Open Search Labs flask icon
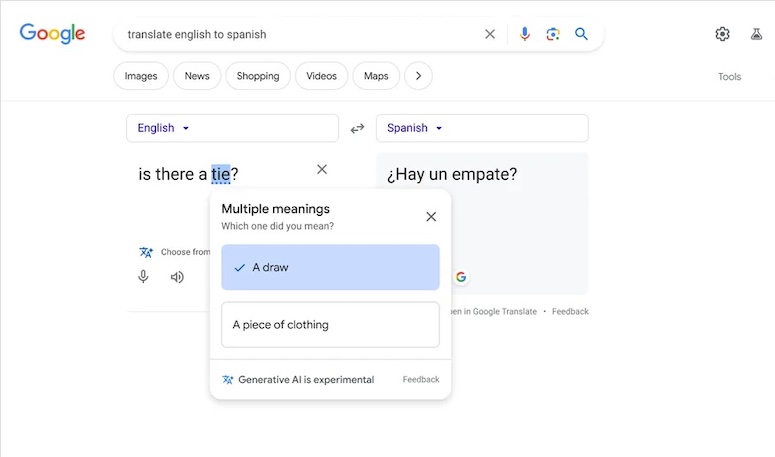775x457 pixels. coord(756,34)
